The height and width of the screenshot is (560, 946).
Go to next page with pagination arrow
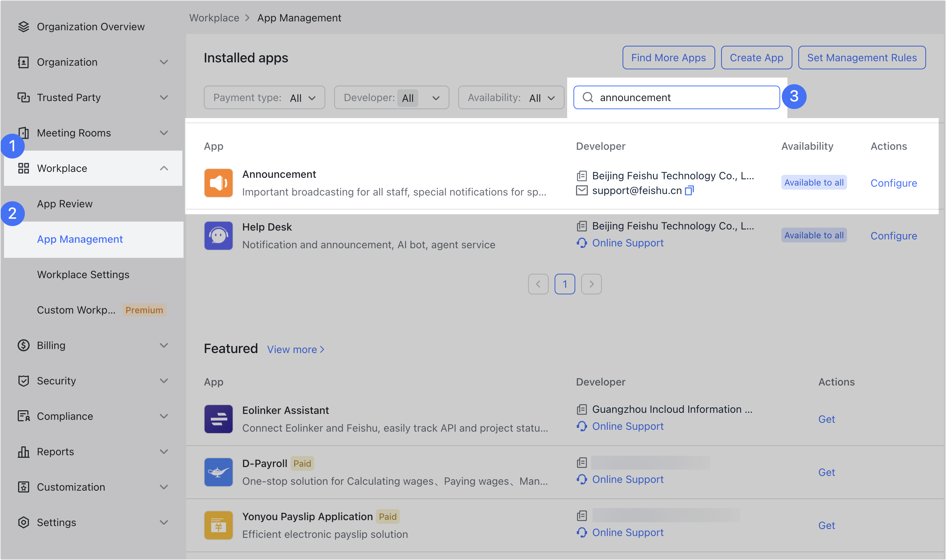click(591, 284)
